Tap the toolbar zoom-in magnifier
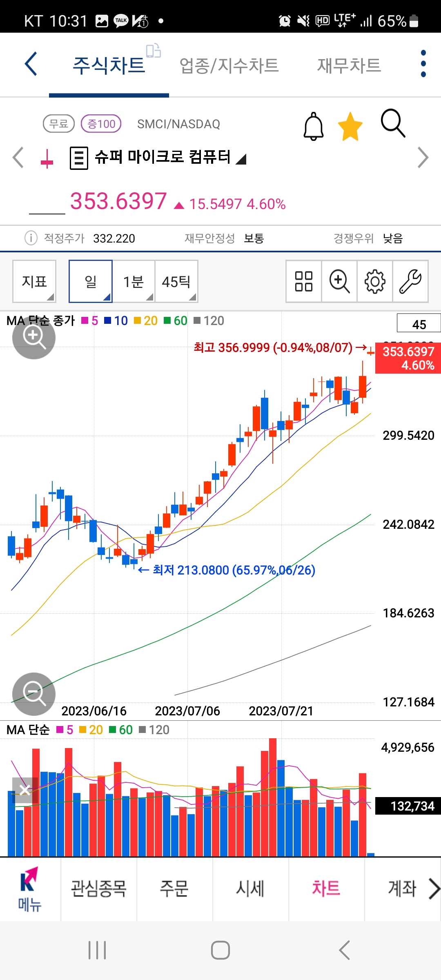441x980 pixels. point(339,281)
